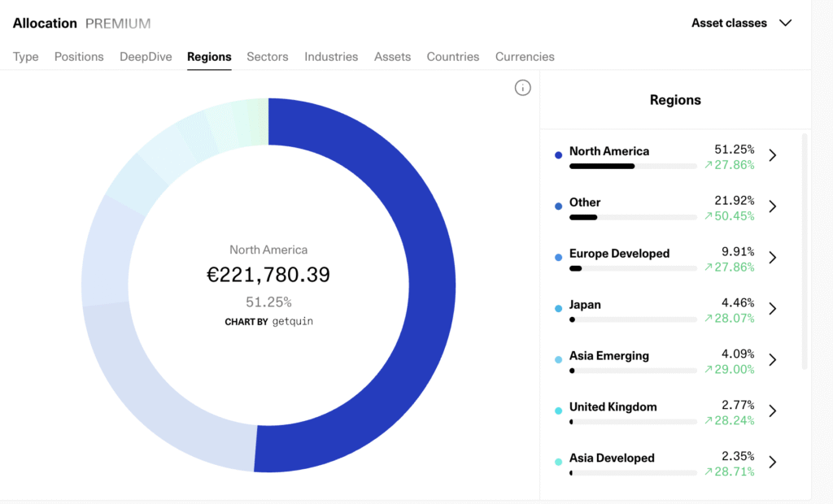Open the Currencies tab

[525, 57]
